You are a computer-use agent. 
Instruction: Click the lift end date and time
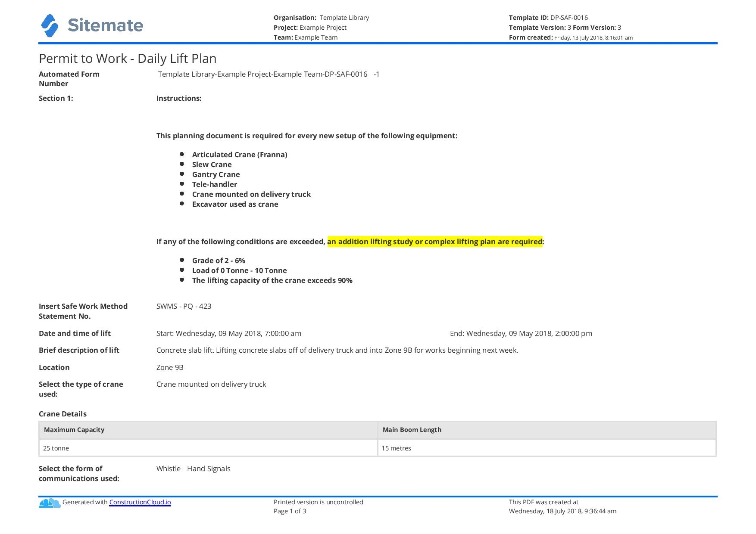tap(521, 333)
